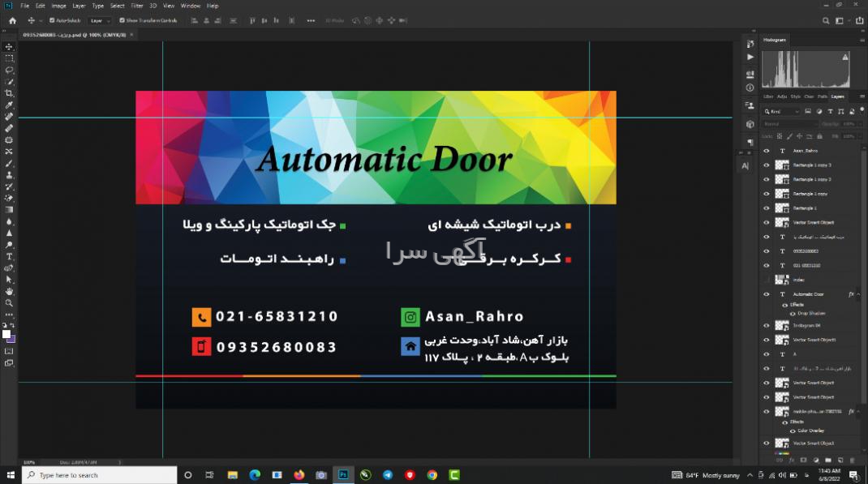
Task: Close the open PSD document tab
Action: [x=131, y=34]
